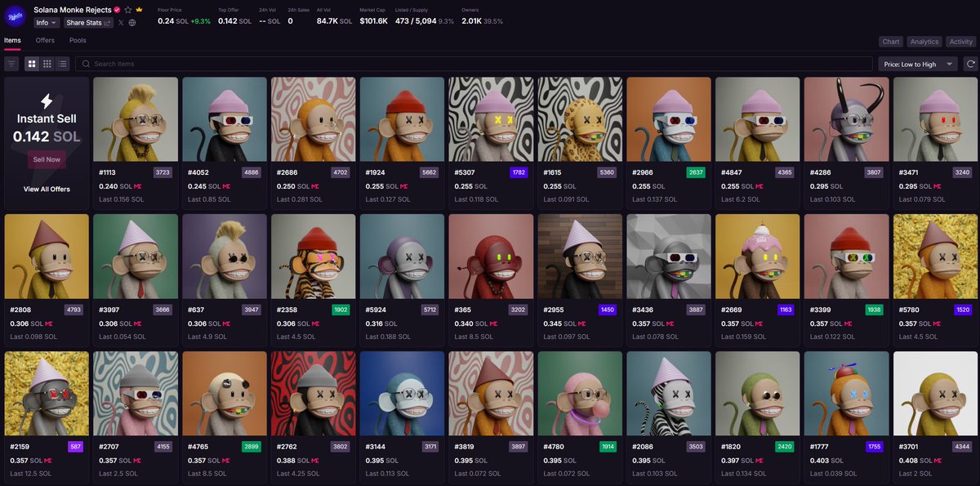Open monke #4286 thumbnail with black horns

tap(847, 120)
